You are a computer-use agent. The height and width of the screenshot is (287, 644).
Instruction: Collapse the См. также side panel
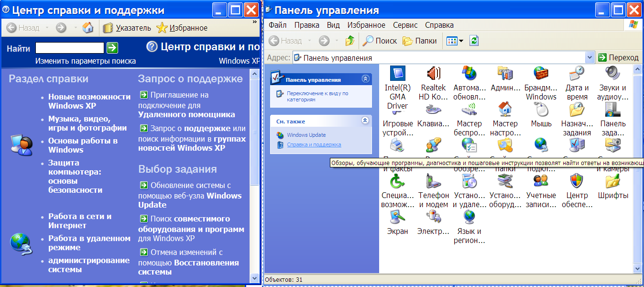click(x=366, y=121)
